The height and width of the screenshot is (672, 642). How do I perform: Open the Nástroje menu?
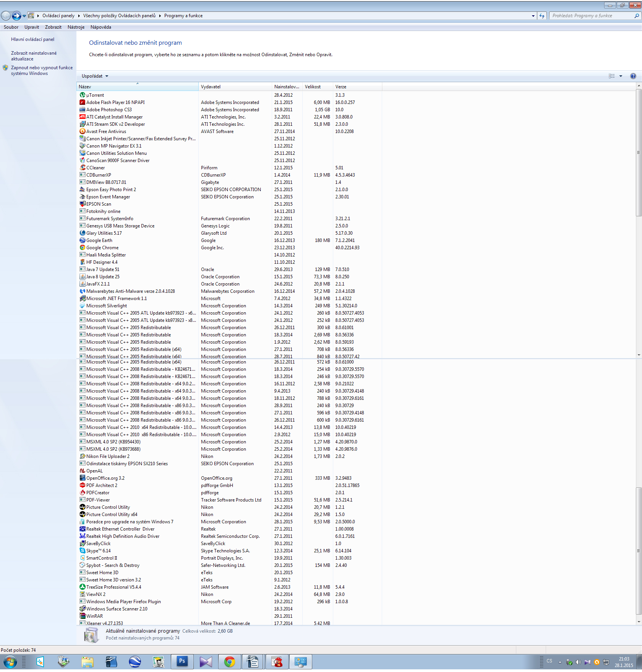[x=76, y=27]
